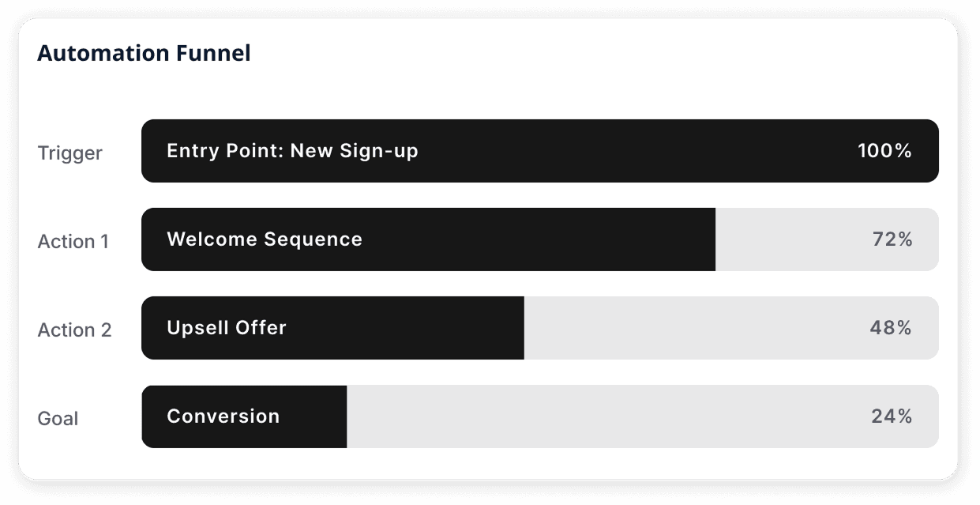Click the 48% value on Upsell Offer

tap(892, 328)
